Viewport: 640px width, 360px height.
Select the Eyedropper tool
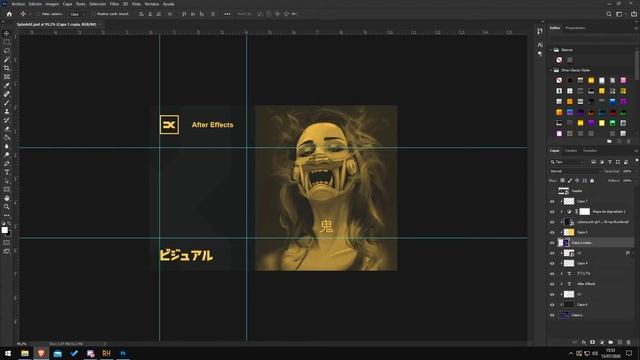(7, 85)
